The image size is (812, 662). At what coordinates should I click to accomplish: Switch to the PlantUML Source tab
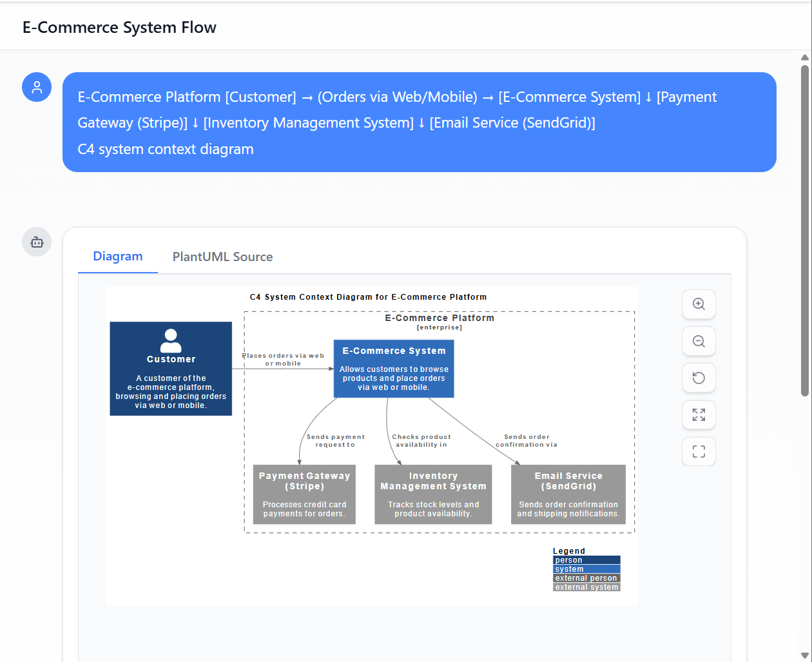(x=222, y=257)
